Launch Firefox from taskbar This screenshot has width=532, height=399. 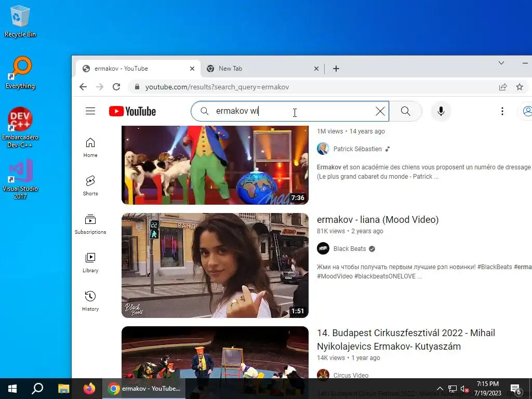coord(89,389)
